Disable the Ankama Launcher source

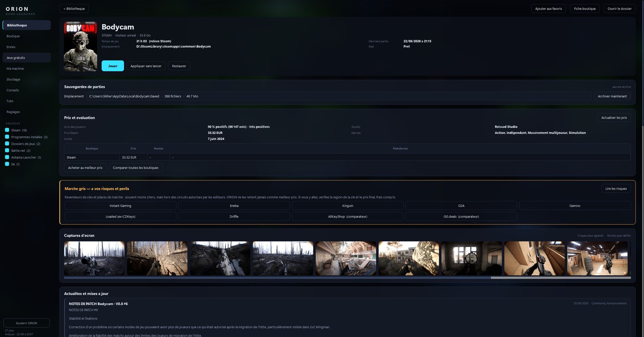[7, 157]
